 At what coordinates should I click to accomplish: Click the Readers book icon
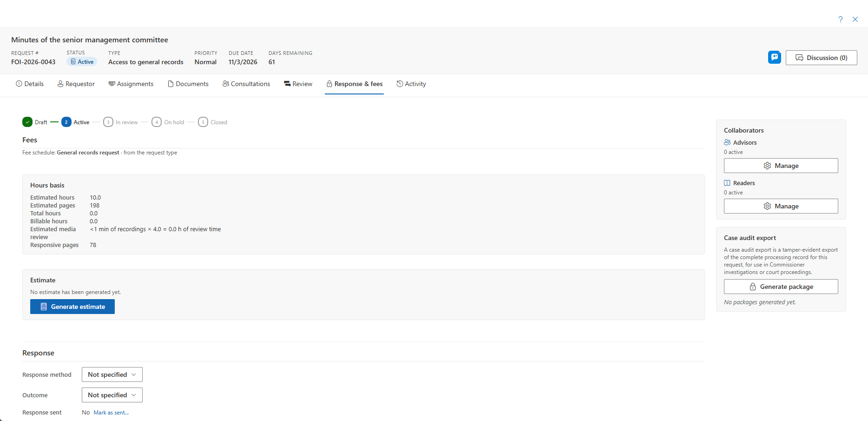pos(727,183)
